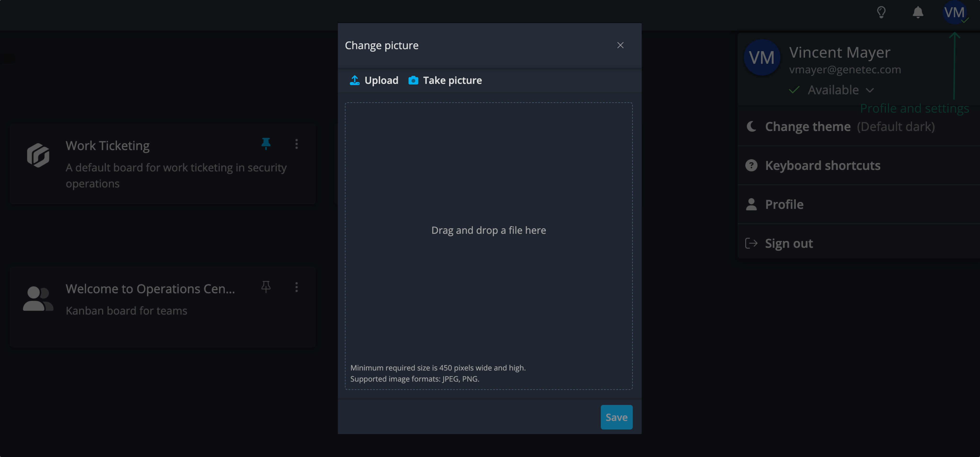Open the notifications bell
The width and height of the screenshot is (980, 457).
pyautogui.click(x=918, y=12)
